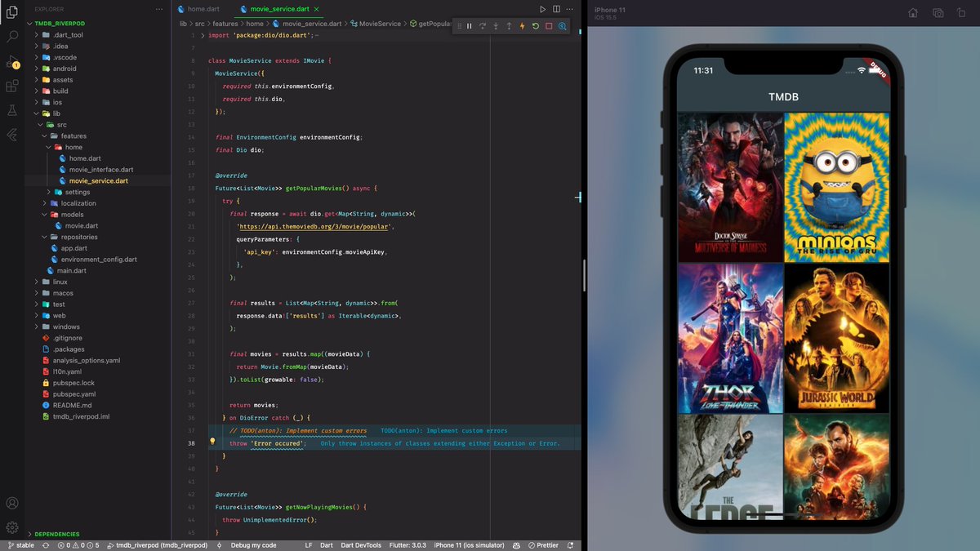Image resolution: width=980 pixels, height=551 pixels.
Task: Open environment_config.dart in Explorer
Action: click(99, 259)
